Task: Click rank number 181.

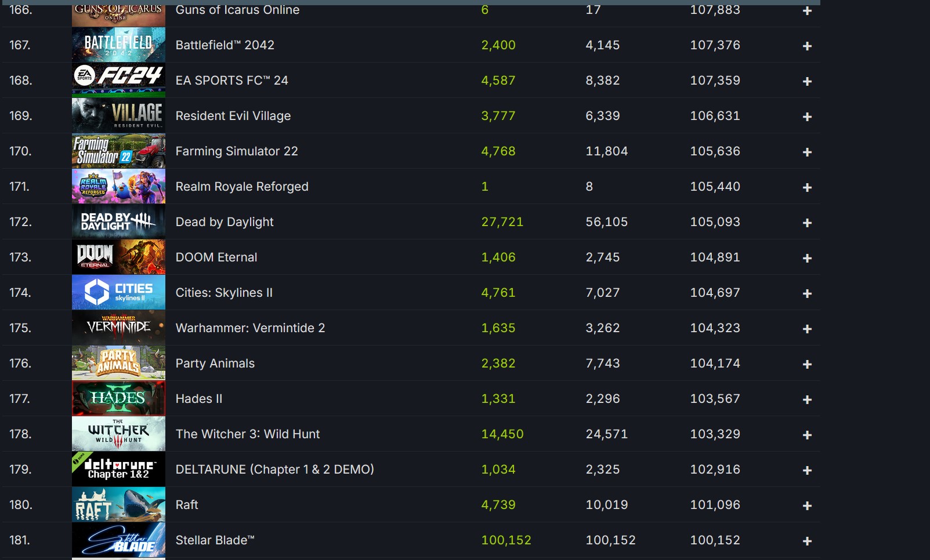Action: [x=19, y=540]
